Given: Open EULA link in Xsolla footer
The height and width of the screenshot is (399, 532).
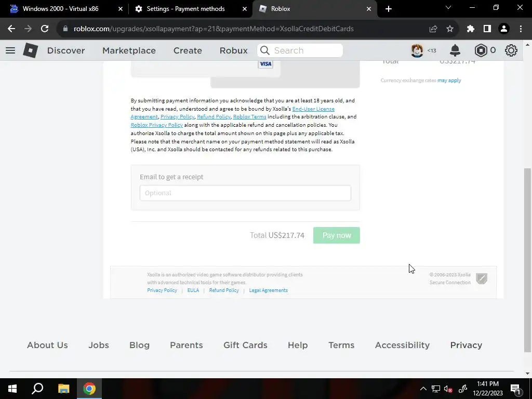Looking at the screenshot, I should pos(193,290).
